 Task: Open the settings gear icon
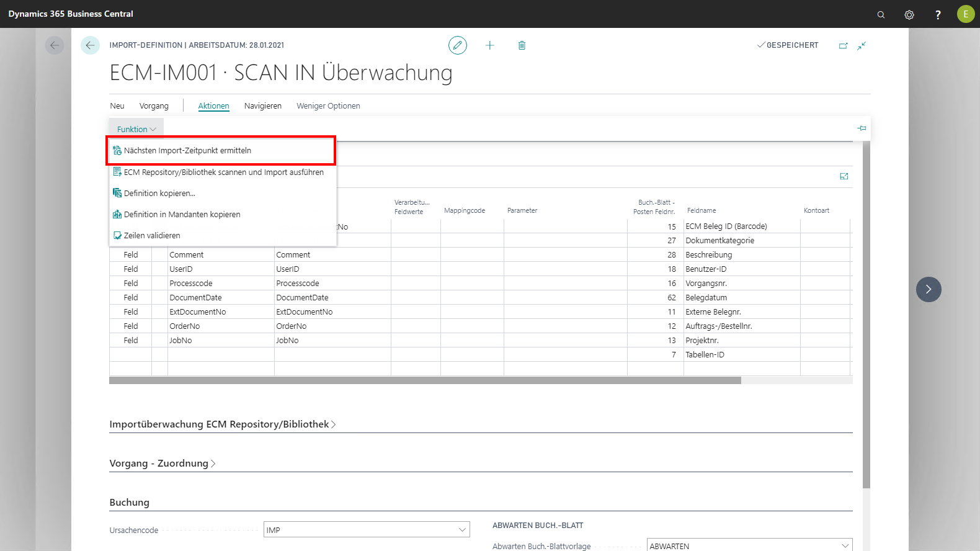909,14
